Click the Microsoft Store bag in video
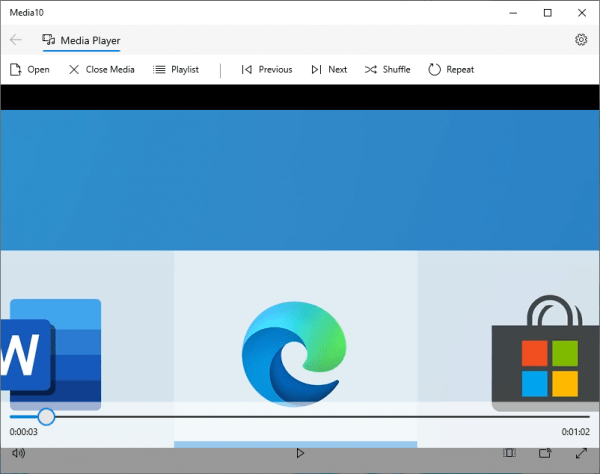 click(546, 353)
